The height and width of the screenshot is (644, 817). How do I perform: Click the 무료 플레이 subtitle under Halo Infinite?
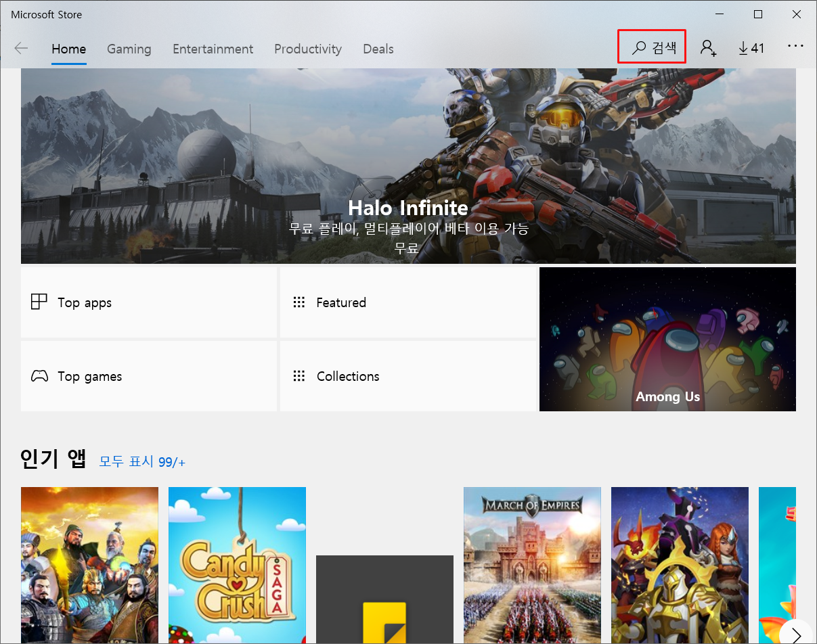(408, 229)
